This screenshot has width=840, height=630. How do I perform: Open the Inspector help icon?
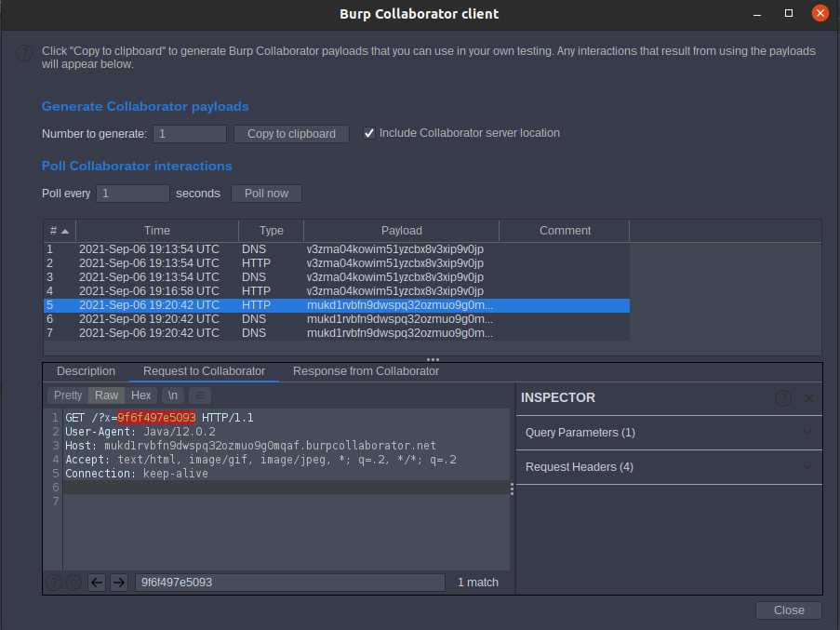[x=782, y=398]
